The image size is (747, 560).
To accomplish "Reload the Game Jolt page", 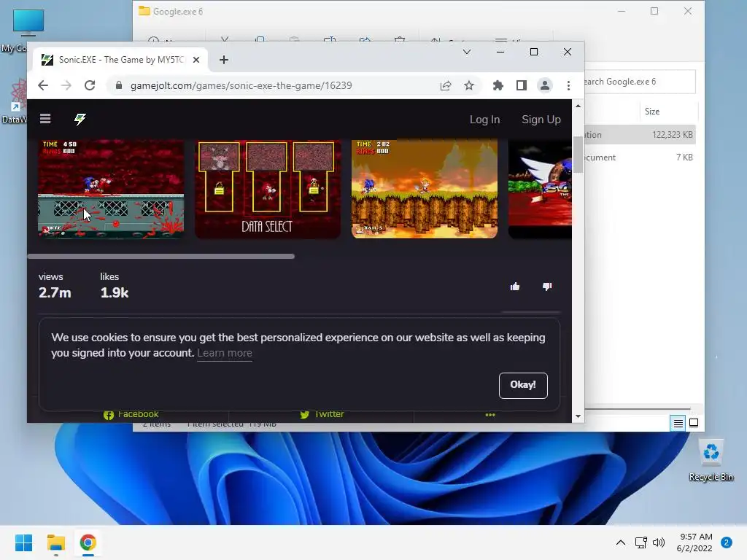I will point(90,85).
